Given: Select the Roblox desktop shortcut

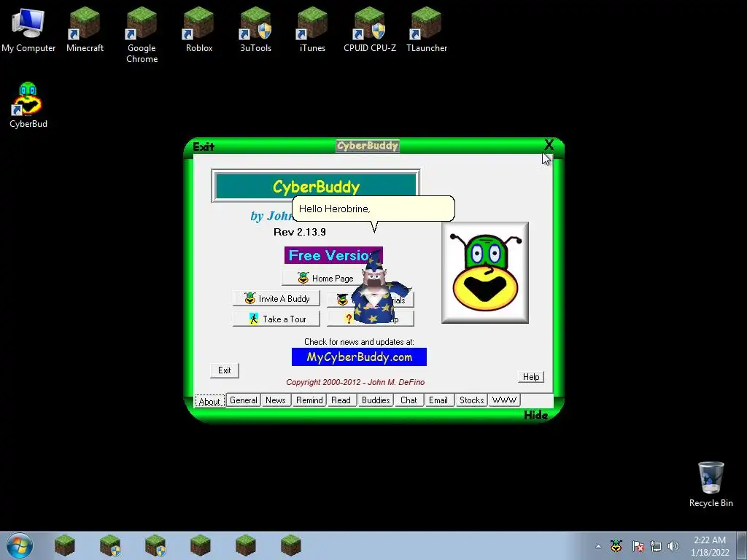Looking at the screenshot, I should (198, 29).
